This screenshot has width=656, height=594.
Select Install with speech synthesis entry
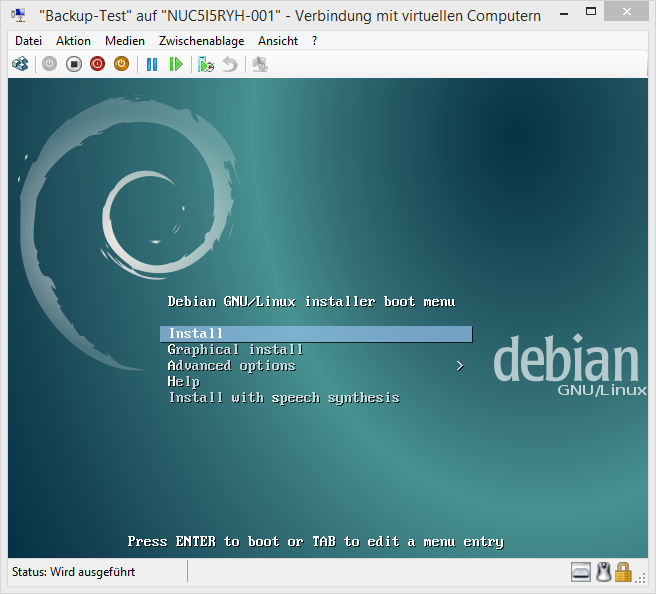(x=284, y=398)
